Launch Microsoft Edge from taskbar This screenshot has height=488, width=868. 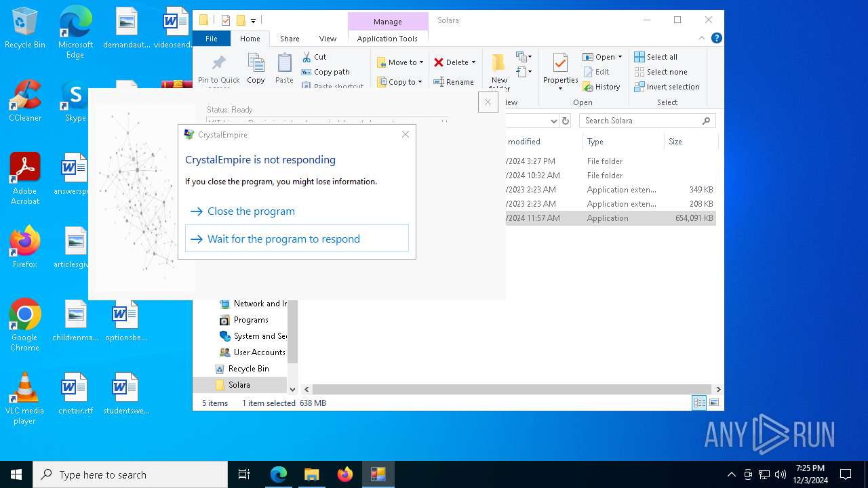tap(279, 474)
